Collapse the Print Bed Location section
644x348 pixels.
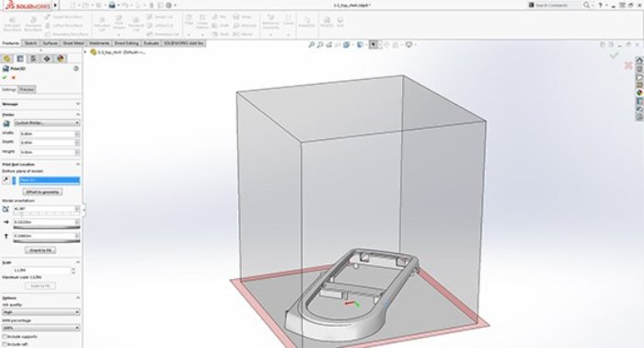click(77, 165)
